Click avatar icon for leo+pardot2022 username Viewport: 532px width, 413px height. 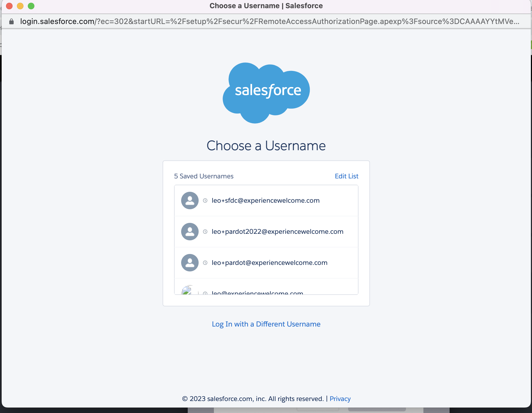(190, 232)
